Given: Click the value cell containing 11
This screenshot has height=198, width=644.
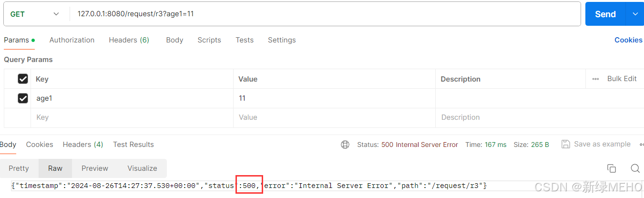Looking at the screenshot, I should click(x=335, y=98).
